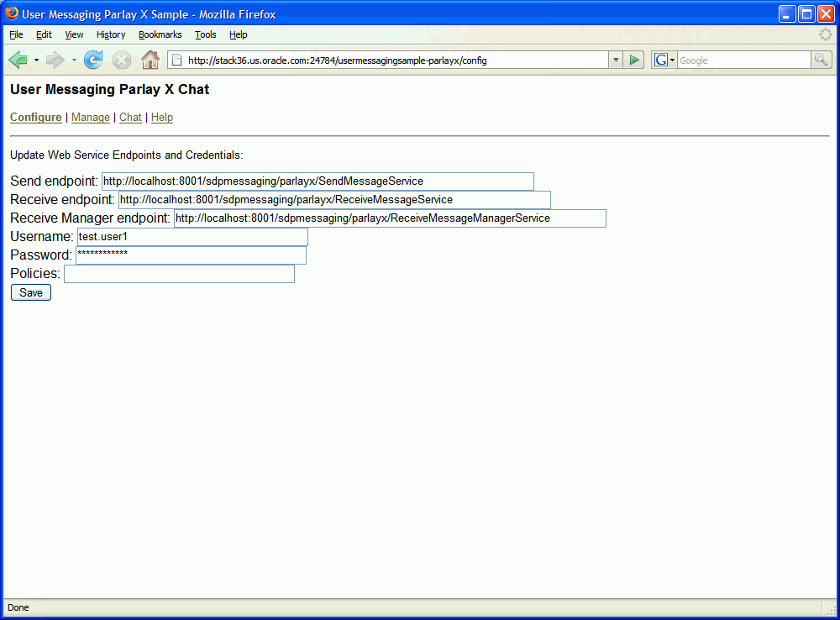Open the Bookmarks menu
The height and width of the screenshot is (620, 840).
coord(160,34)
